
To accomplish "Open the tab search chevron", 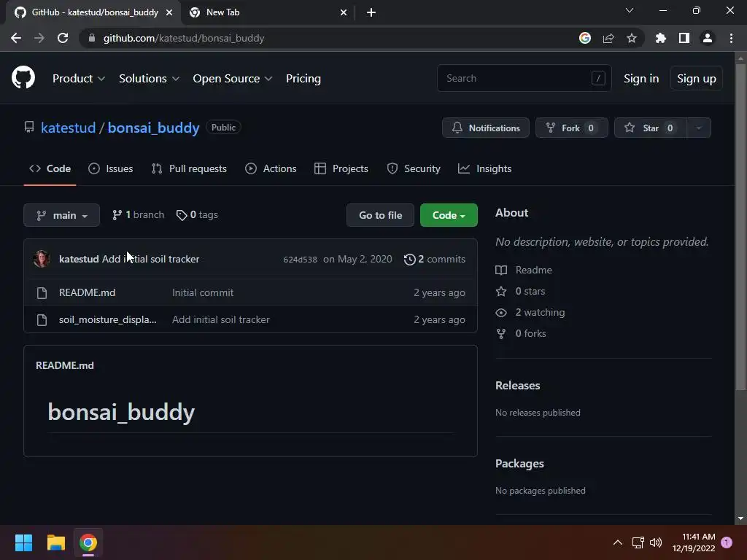I will pos(630,10).
